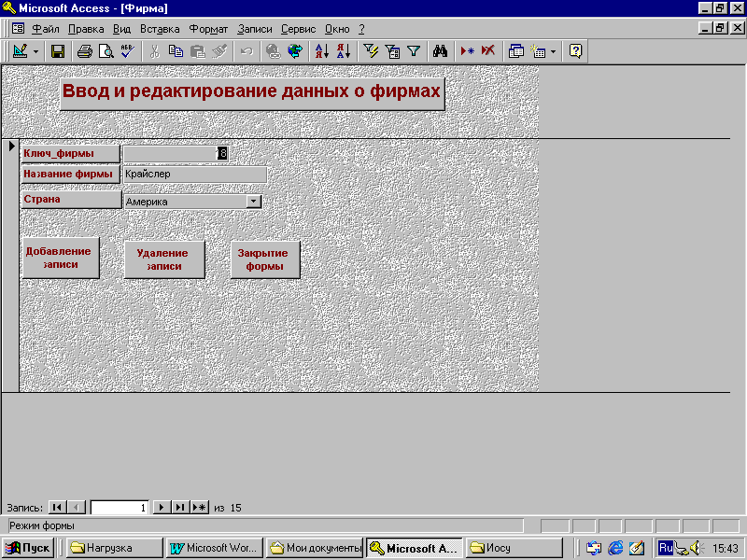The image size is (747, 560).
Task: Open the Записи menu
Action: pos(254,29)
